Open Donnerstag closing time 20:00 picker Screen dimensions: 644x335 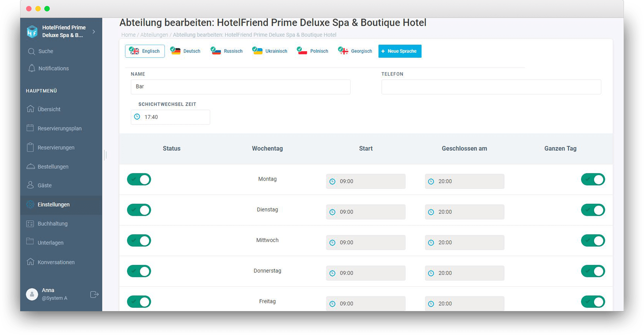click(464, 273)
